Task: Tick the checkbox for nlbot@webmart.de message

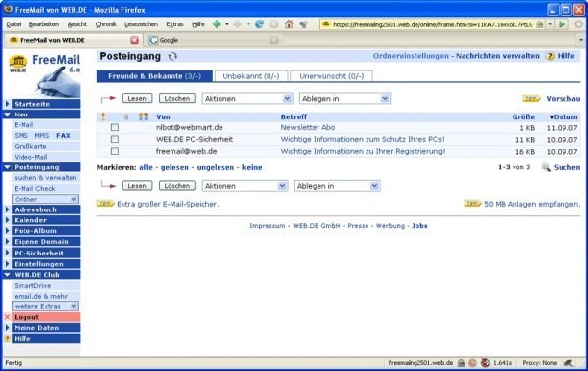Action: [115, 127]
